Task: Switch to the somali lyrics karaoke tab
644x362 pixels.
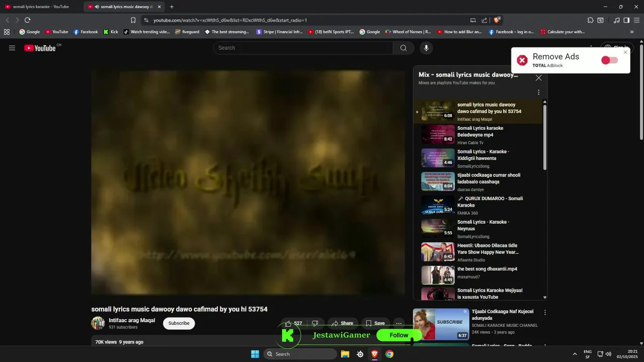Action: pyautogui.click(x=40, y=7)
